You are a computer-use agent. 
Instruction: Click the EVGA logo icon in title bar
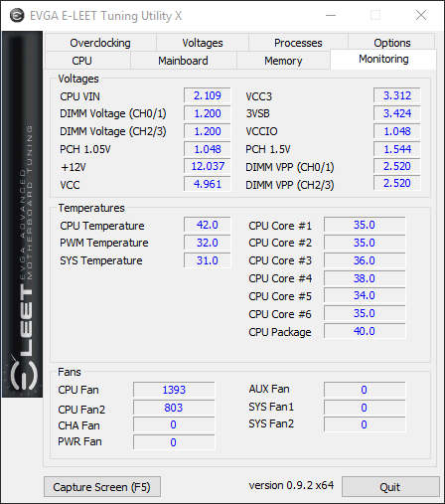[x=17, y=16]
